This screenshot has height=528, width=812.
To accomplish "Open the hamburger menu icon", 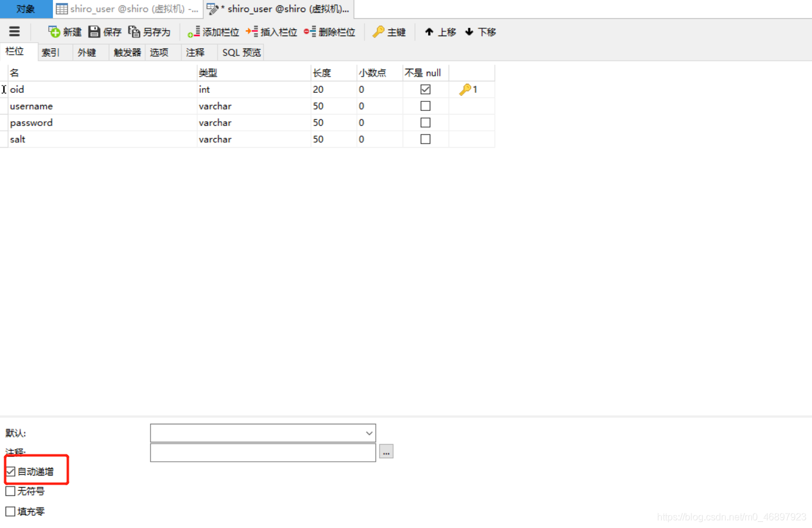I will [14, 31].
